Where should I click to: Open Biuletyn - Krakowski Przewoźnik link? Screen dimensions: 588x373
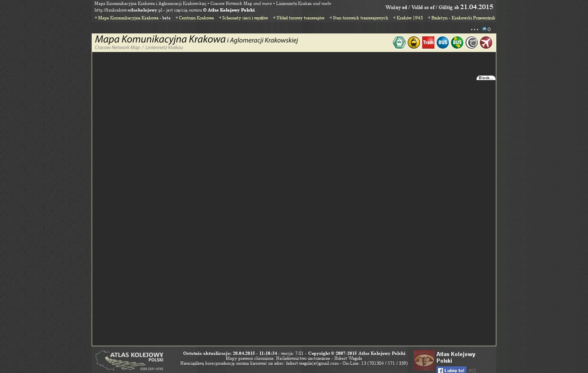(463, 18)
